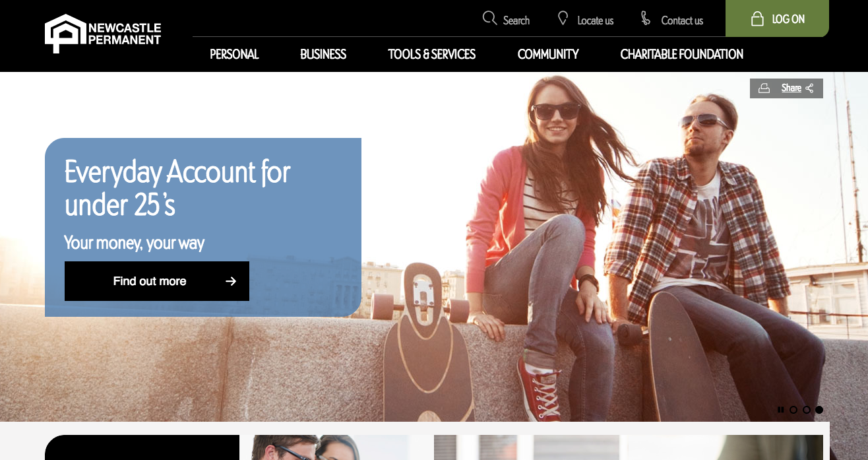Open the Locate us link
Image resolution: width=868 pixels, height=460 pixels.
tap(596, 20)
